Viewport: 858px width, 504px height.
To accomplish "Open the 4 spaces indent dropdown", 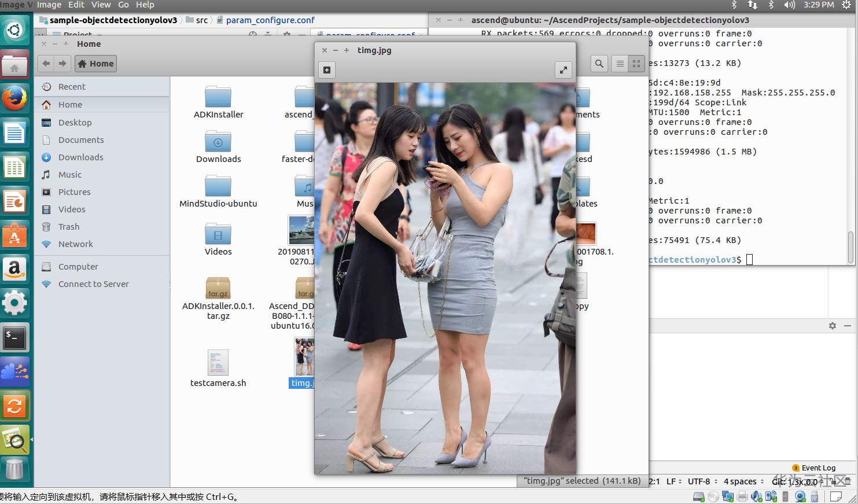I will tap(743, 481).
